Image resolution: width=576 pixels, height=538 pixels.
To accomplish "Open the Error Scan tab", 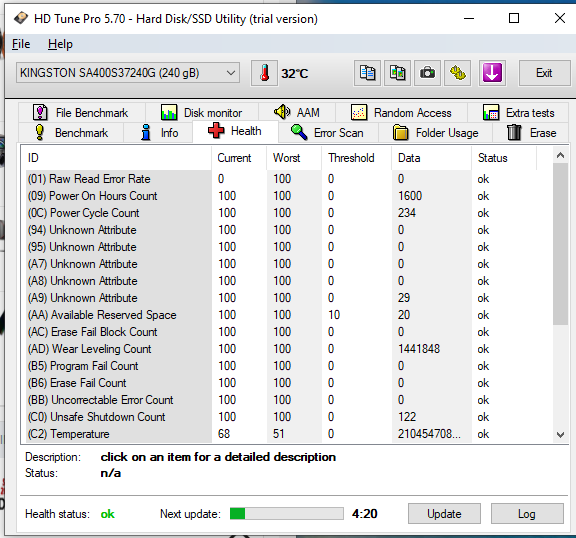I will click(x=328, y=133).
